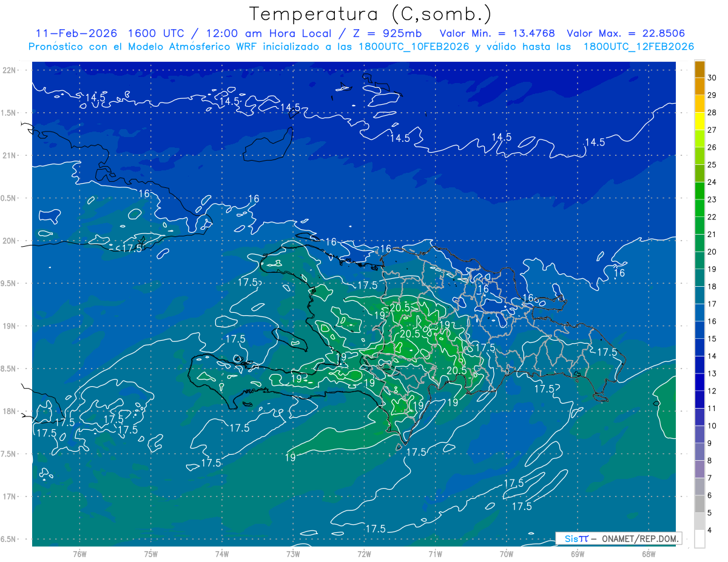Image resolution: width=728 pixels, height=562 pixels.
Task: Select the date text "11-Feb-2026"
Action: click(75, 33)
